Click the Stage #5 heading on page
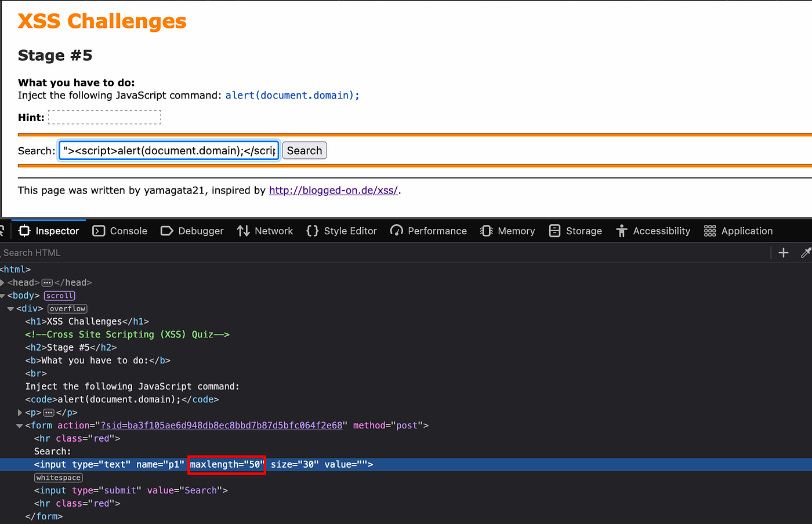The width and height of the screenshot is (812, 524). click(x=55, y=56)
